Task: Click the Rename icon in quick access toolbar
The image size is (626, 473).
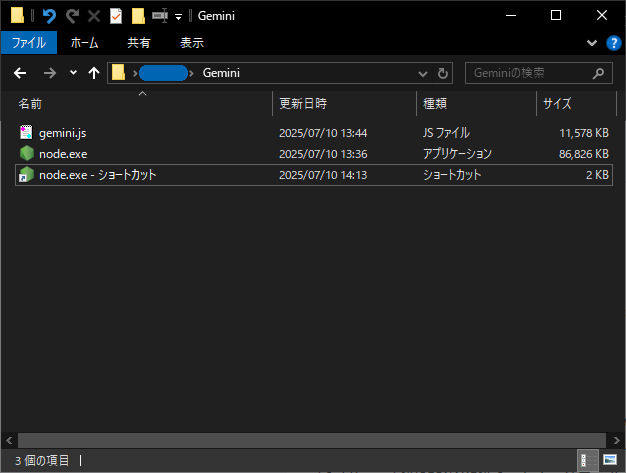Action: [160, 16]
